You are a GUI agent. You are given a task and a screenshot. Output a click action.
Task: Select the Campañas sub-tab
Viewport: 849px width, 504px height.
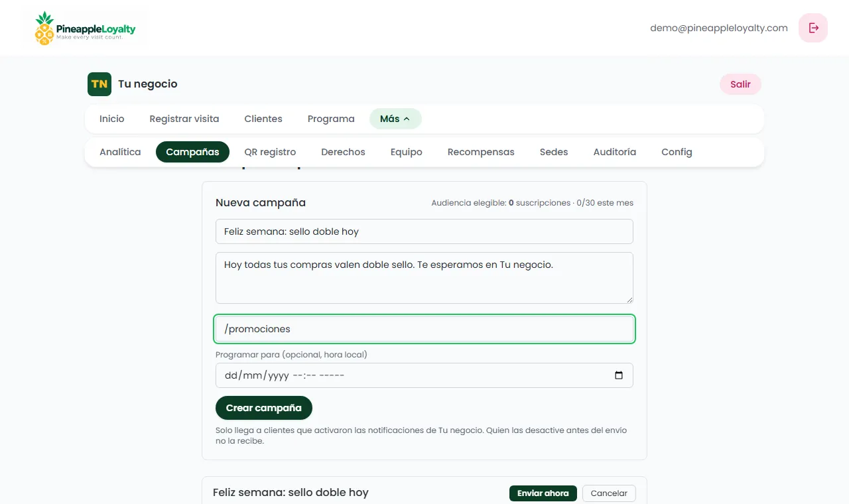192,152
